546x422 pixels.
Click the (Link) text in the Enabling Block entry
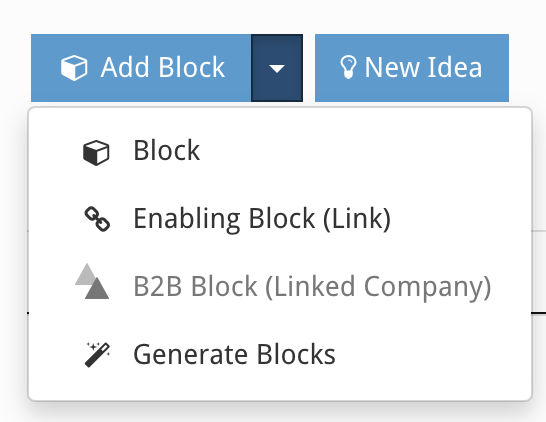357,219
